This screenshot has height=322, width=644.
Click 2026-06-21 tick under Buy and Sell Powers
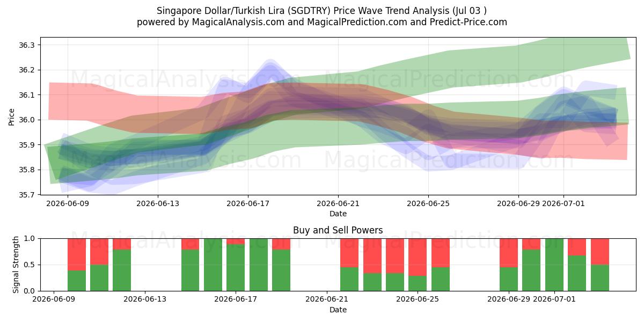point(327,300)
